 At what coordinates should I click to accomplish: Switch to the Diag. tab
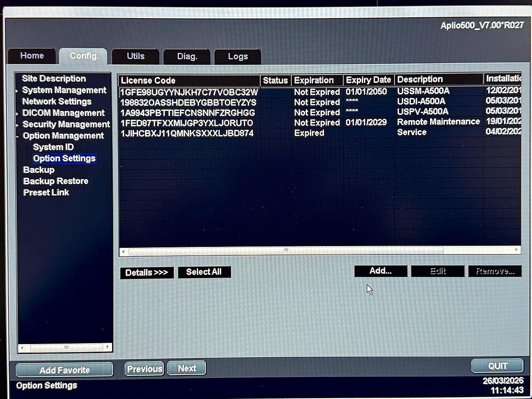[187, 56]
